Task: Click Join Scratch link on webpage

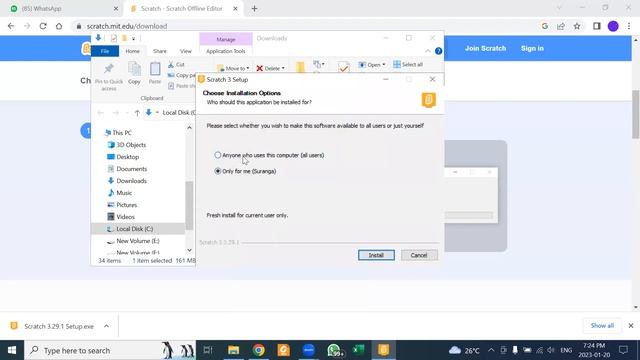Action: point(485,48)
